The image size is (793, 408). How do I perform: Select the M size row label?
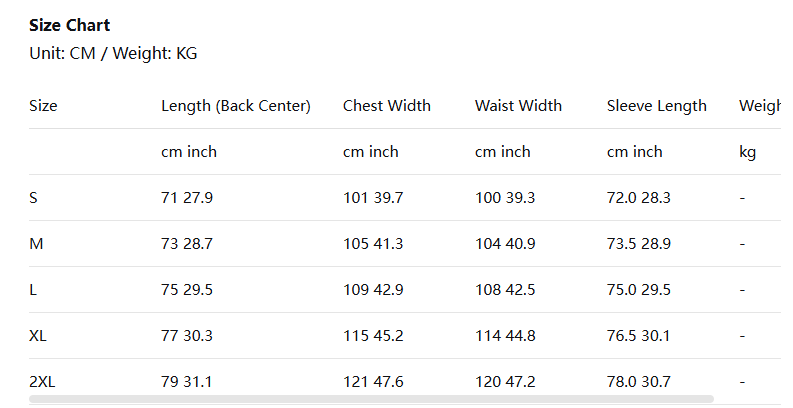(x=35, y=244)
